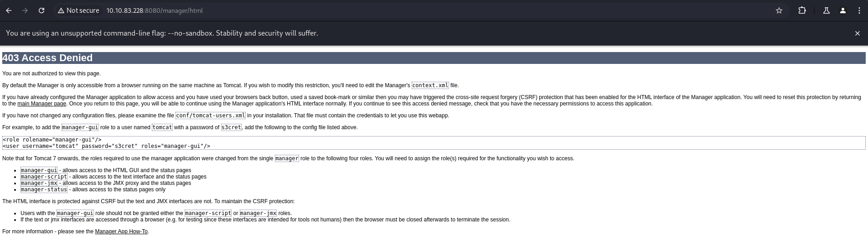
Task: Open the Not secure site info
Action: pos(78,11)
